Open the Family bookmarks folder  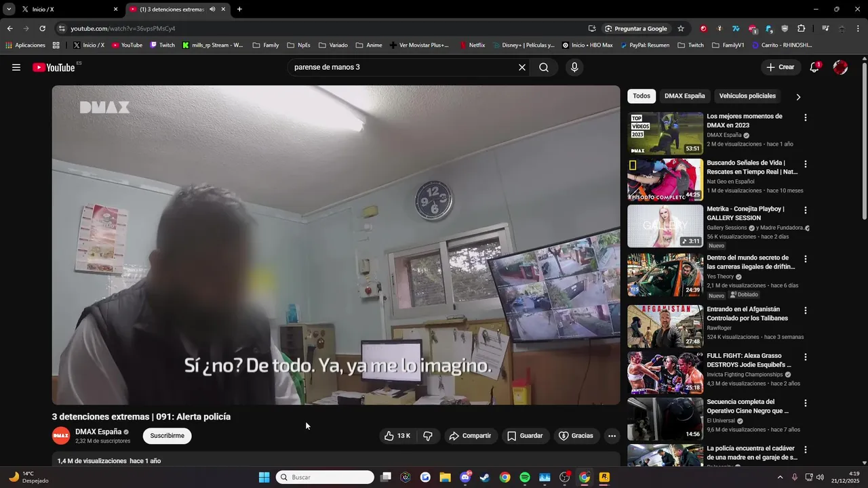point(265,45)
